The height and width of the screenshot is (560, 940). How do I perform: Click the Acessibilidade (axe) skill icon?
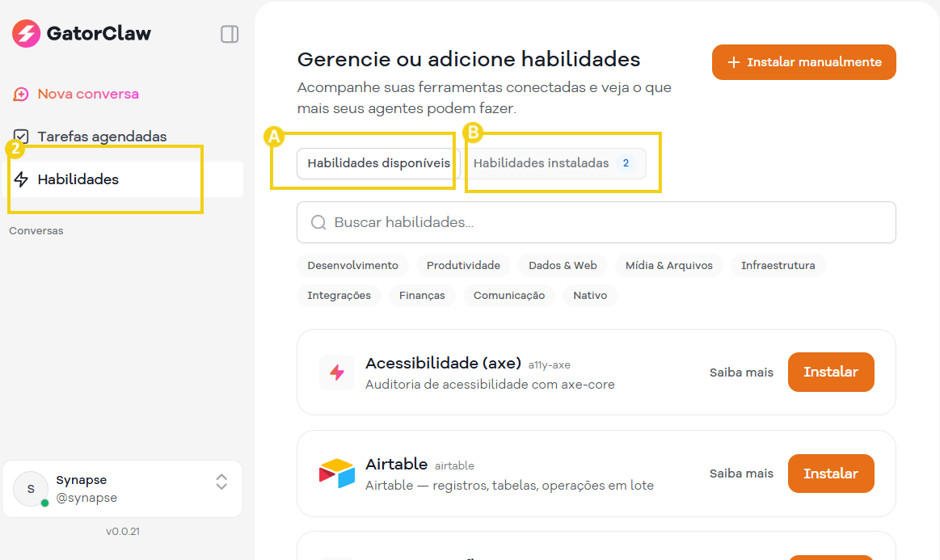[x=336, y=372]
